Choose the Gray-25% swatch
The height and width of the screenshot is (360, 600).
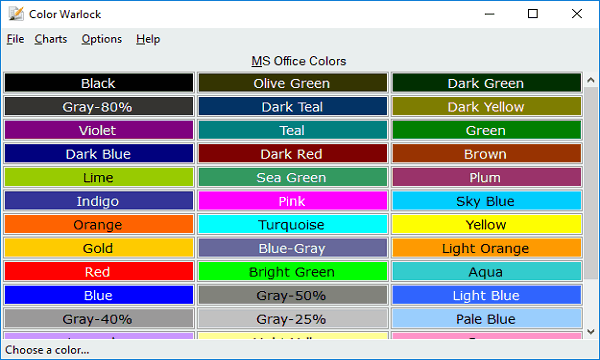pos(293,319)
